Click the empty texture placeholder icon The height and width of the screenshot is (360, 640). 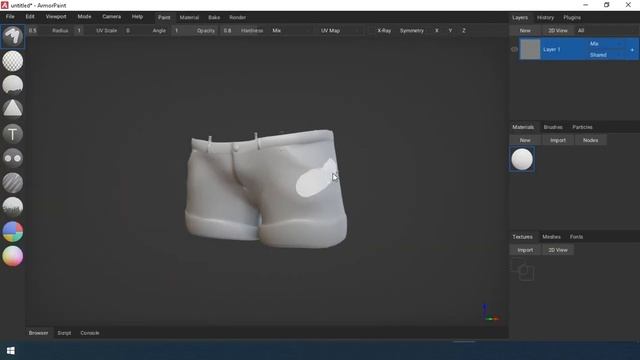[523, 270]
